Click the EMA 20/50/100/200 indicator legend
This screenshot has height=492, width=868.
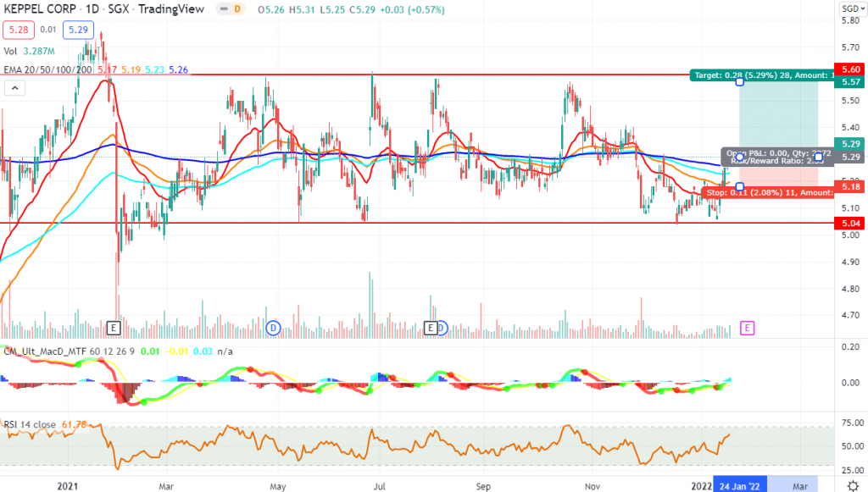point(47,70)
